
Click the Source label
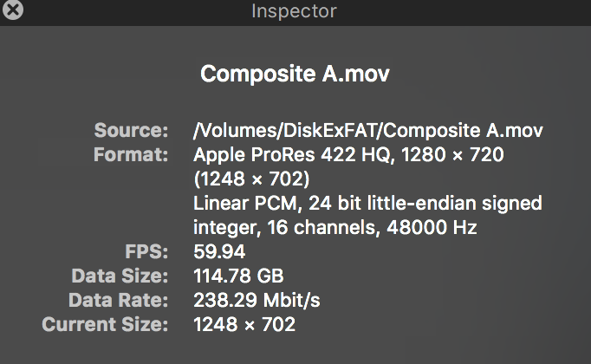[x=130, y=131]
